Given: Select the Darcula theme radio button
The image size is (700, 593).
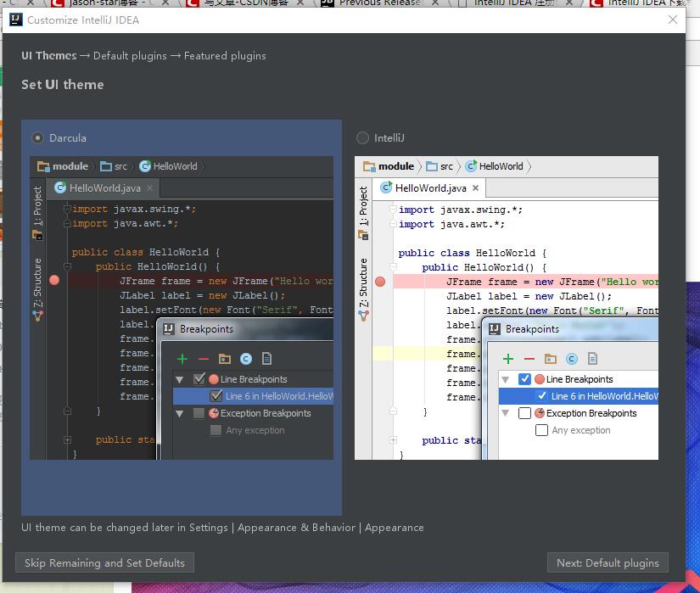Looking at the screenshot, I should pyautogui.click(x=38, y=138).
